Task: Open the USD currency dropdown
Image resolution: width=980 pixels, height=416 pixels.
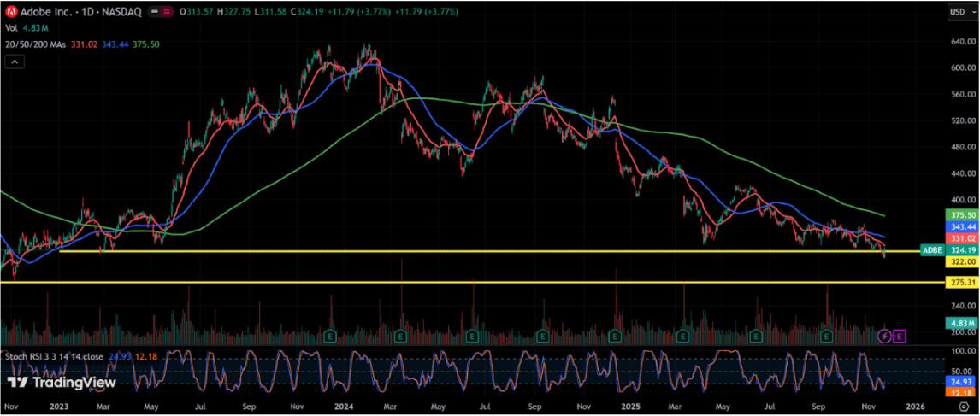Action: click(958, 12)
